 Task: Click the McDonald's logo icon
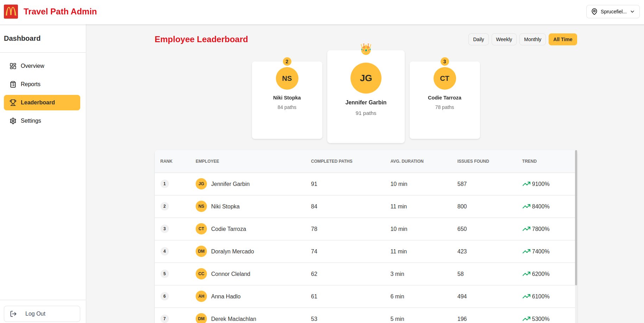pyautogui.click(x=11, y=12)
